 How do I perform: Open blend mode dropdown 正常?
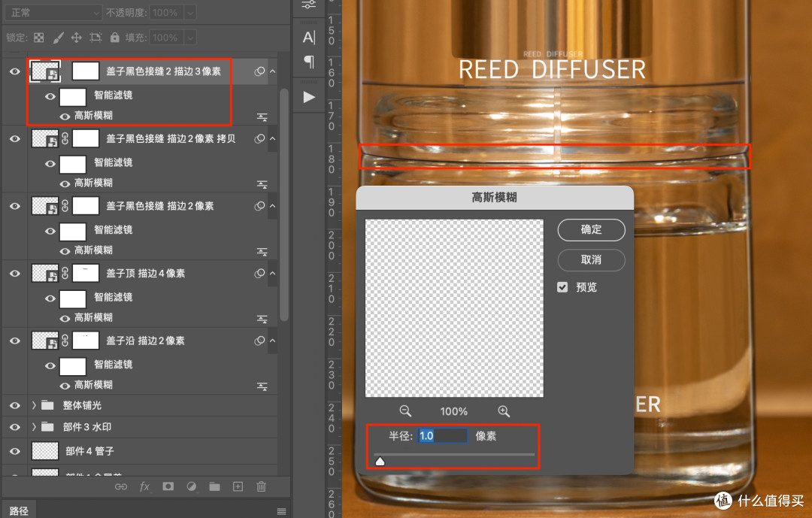53,13
